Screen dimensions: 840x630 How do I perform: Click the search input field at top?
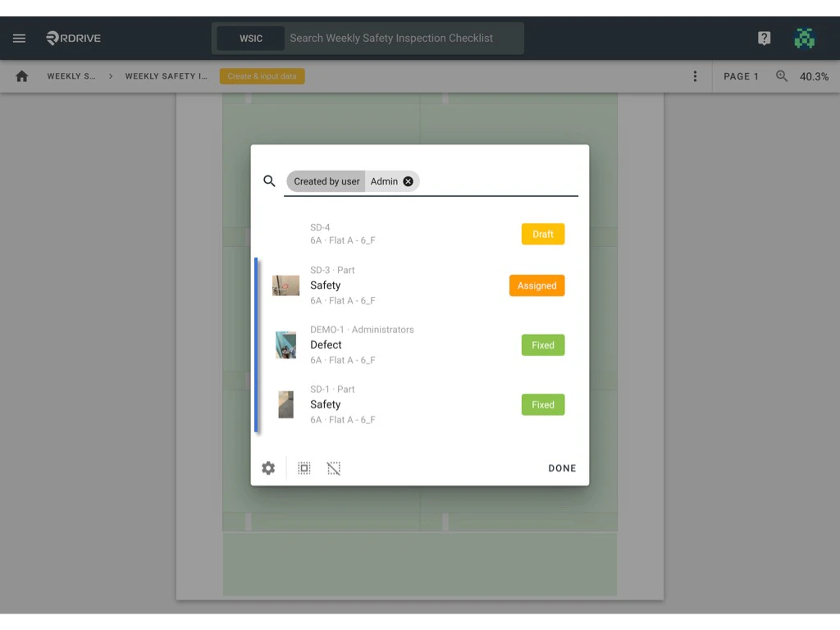click(x=394, y=38)
